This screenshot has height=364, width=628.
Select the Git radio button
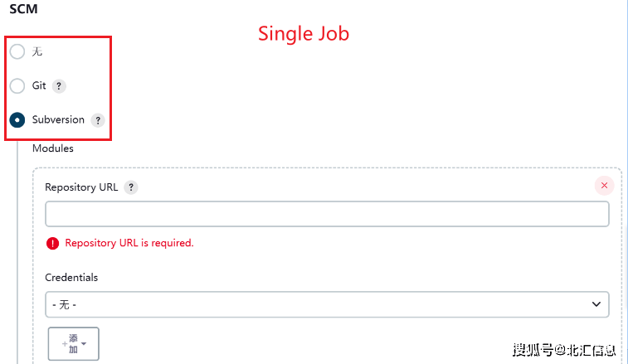17,85
